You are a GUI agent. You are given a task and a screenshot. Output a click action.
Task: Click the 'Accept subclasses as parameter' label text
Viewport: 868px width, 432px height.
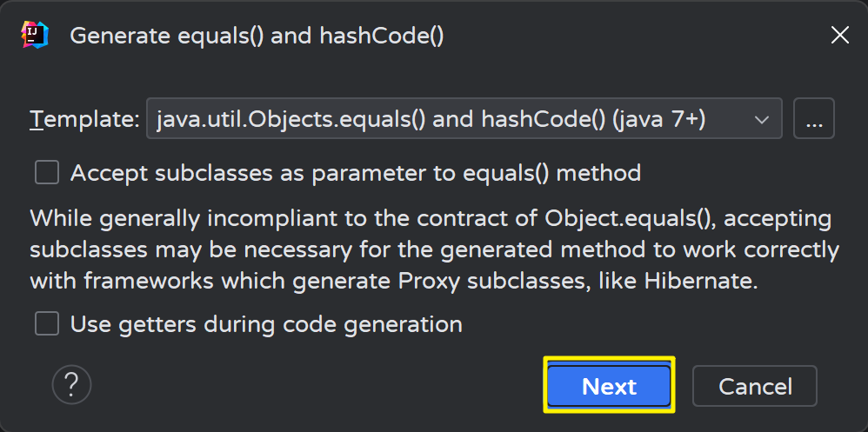[355, 173]
